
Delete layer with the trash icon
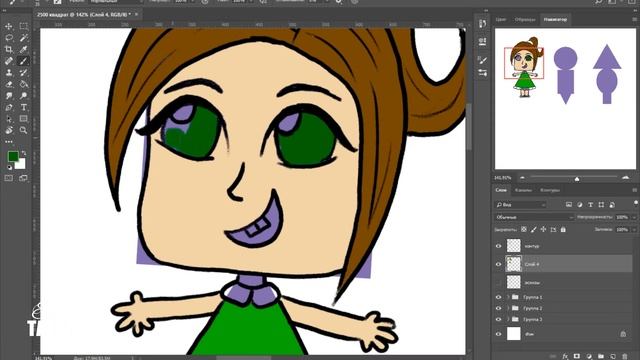[624, 356]
